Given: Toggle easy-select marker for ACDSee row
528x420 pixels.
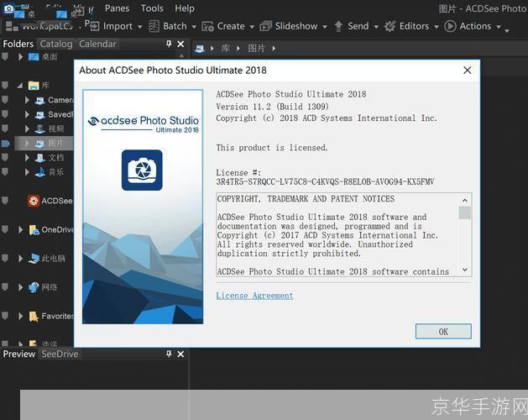Looking at the screenshot, I should (x=5, y=201).
